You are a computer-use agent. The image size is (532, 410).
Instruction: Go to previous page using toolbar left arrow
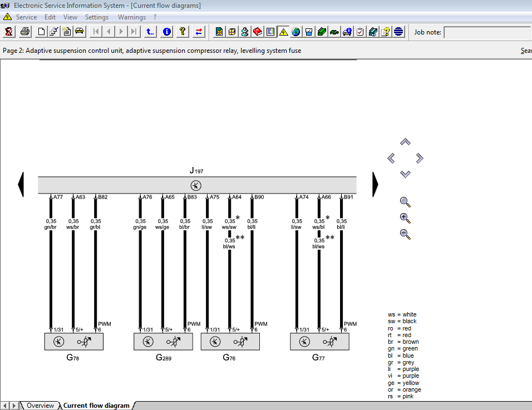(x=109, y=32)
